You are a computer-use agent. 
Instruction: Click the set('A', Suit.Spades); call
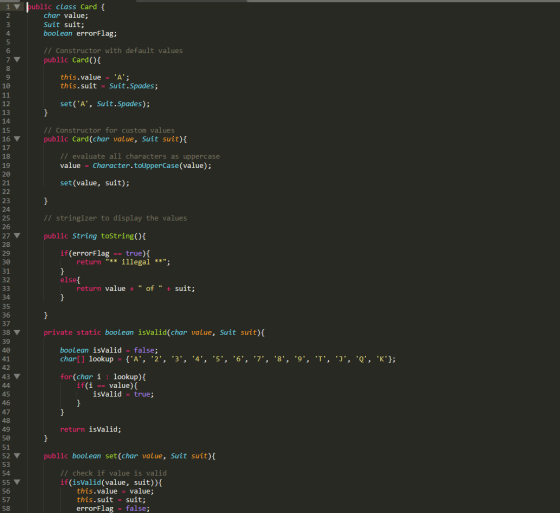pyautogui.click(x=105, y=104)
